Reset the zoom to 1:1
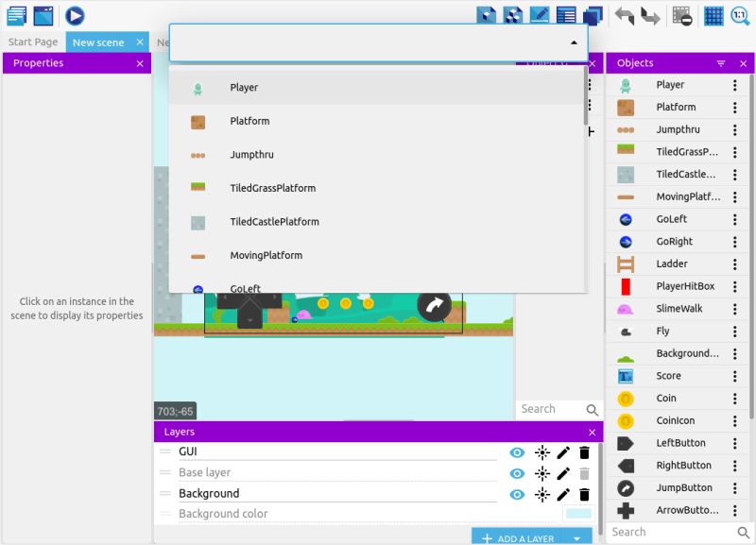Viewport: 756px width, 545px height. click(x=741, y=14)
